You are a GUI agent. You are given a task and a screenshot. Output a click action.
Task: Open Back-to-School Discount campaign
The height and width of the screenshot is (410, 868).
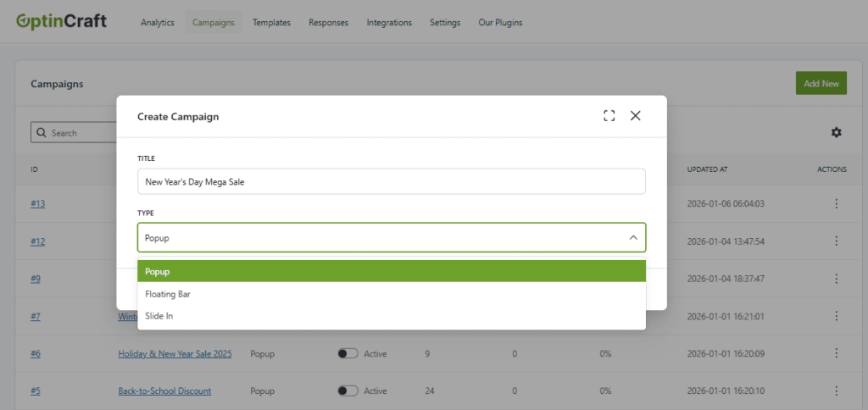(164, 391)
